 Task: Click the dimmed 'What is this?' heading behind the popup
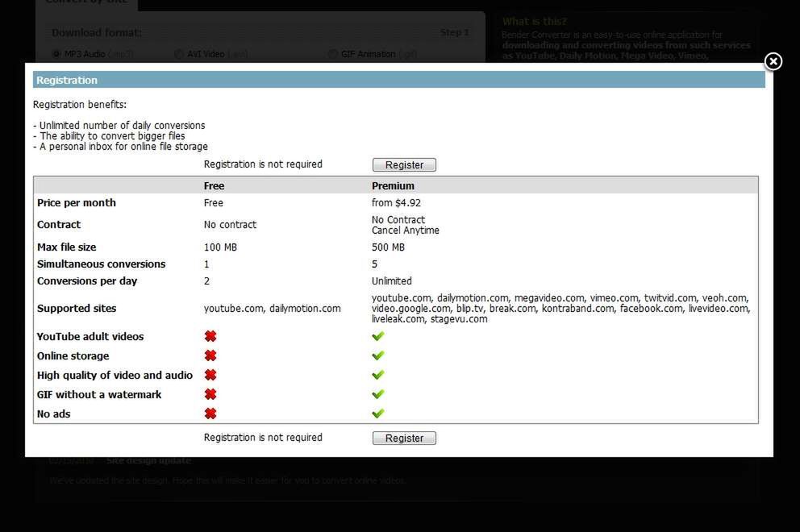coord(534,22)
